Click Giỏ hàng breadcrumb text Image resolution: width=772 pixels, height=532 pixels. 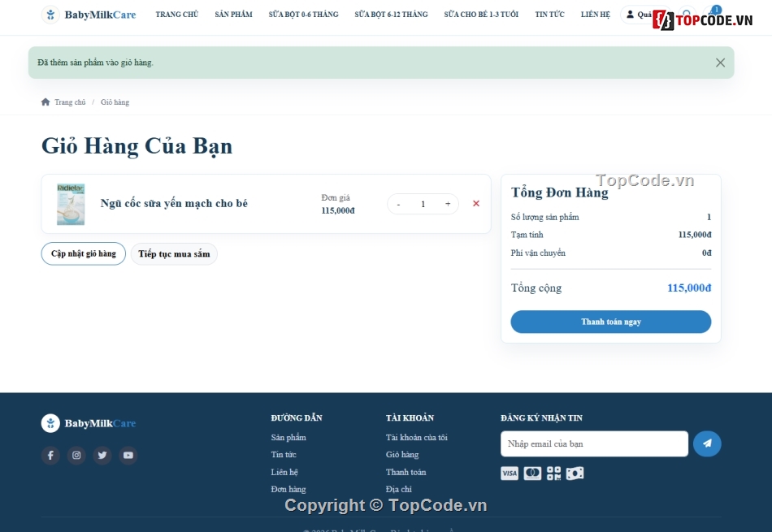click(x=115, y=102)
